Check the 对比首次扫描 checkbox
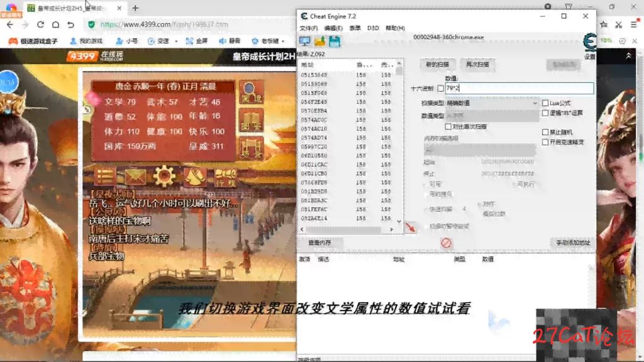 coord(448,127)
